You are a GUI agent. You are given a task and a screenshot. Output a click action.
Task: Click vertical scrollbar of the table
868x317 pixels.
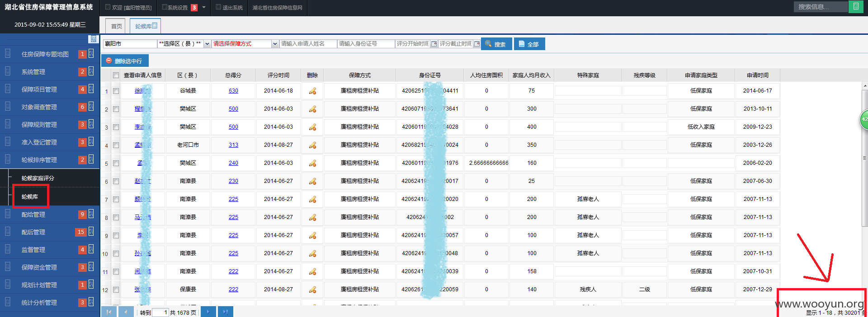pos(864,158)
